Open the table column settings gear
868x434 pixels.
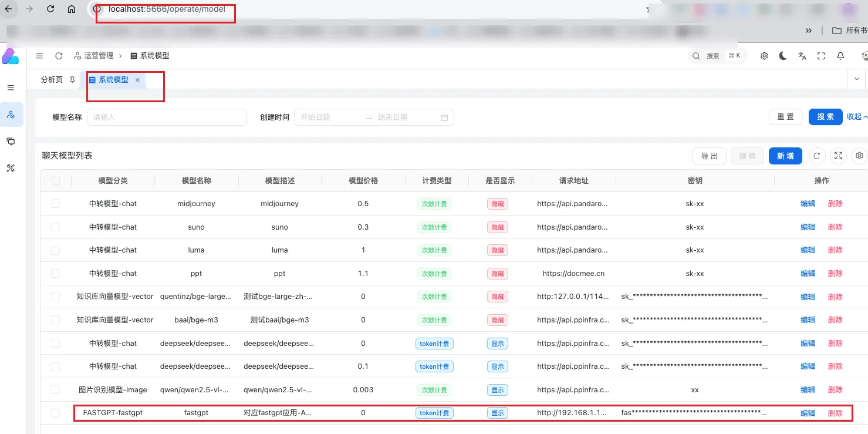pos(859,156)
